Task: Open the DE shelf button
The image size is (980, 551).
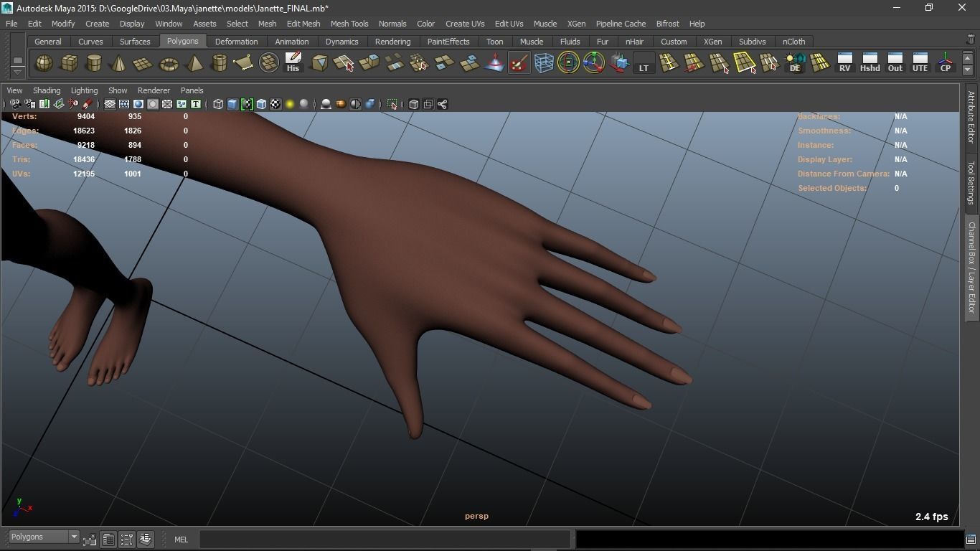Action: [x=795, y=63]
